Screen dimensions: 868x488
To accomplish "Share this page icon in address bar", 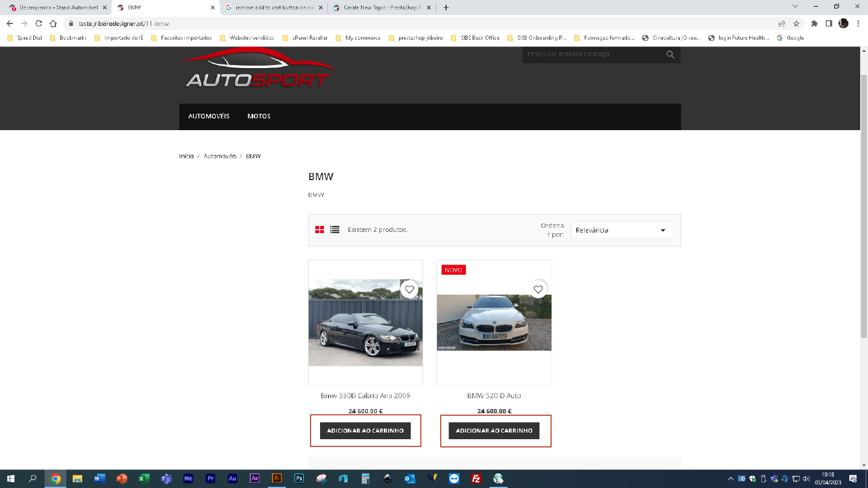I will pyautogui.click(x=782, y=23).
